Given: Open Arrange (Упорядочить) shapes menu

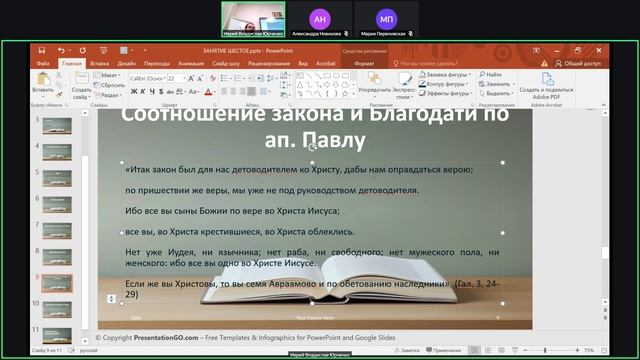Looking at the screenshot, I should pyautogui.click(x=374, y=85).
